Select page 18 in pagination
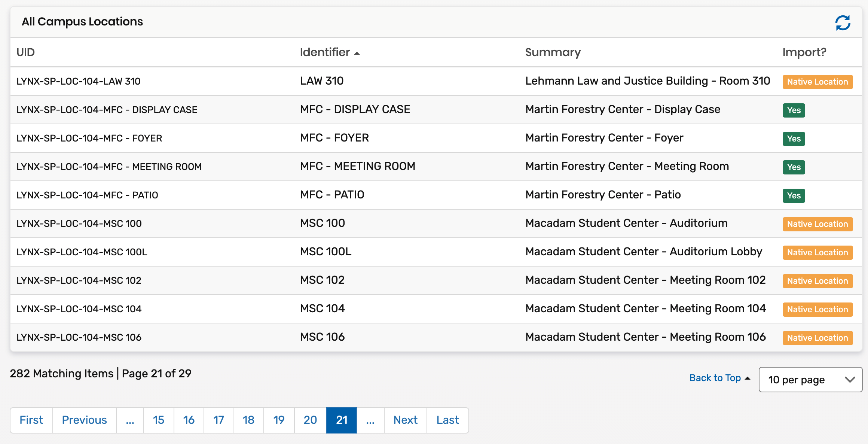Viewport: 868px width, 444px height. pyautogui.click(x=248, y=420)
